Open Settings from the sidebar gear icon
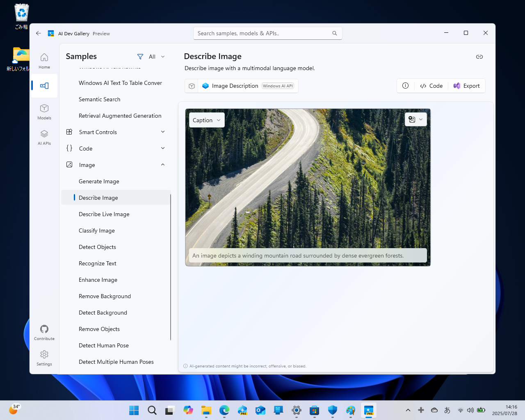The width and height of the screenshot is (525, 420). 44,354
